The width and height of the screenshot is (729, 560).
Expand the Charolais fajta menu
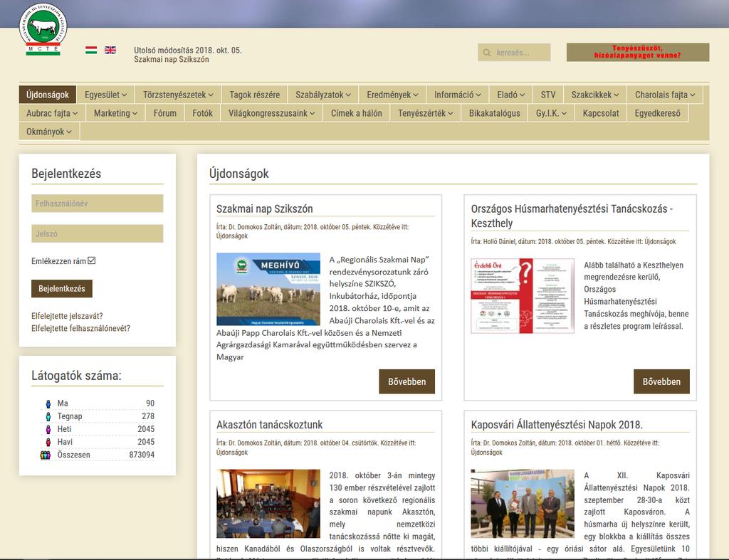coord(665,95)
